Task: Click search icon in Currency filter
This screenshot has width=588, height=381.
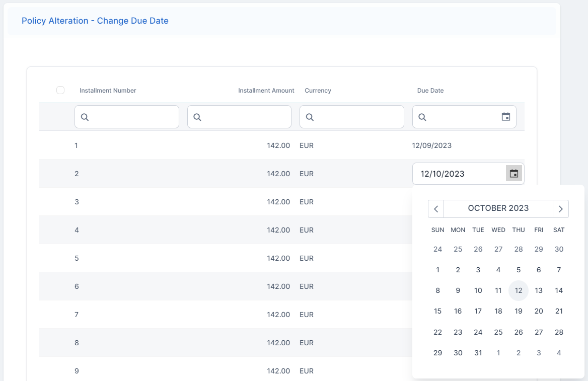Action: coord(310,117)
